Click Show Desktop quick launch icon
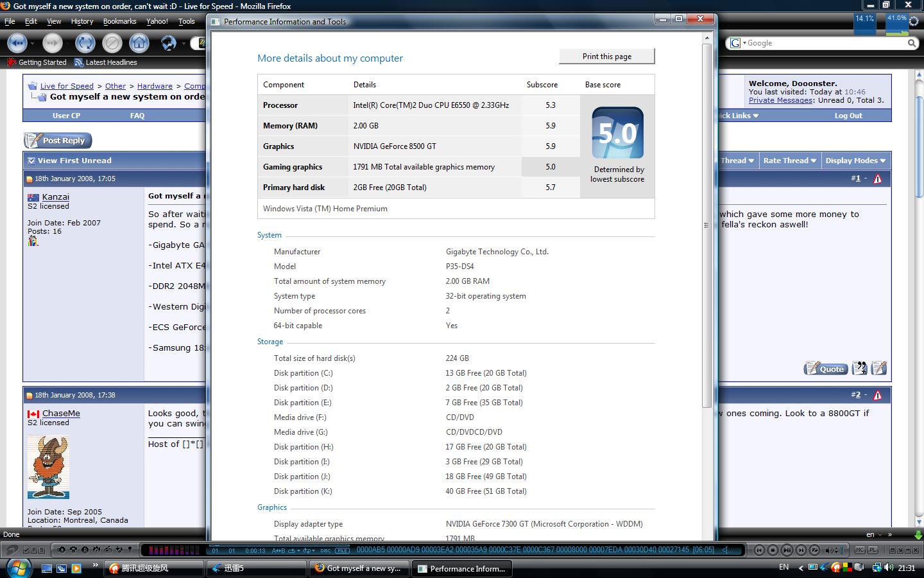This screenshot has height=578, width=924. click(47, 568)
